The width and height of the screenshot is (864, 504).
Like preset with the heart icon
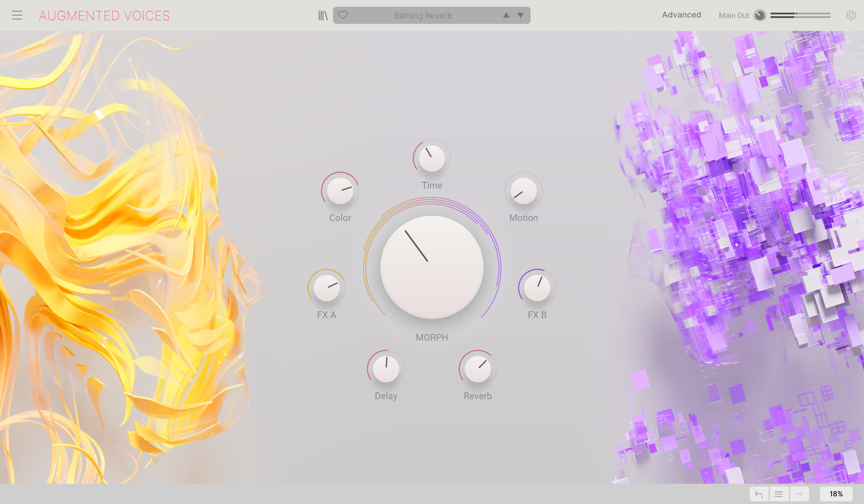click(343, 15)
